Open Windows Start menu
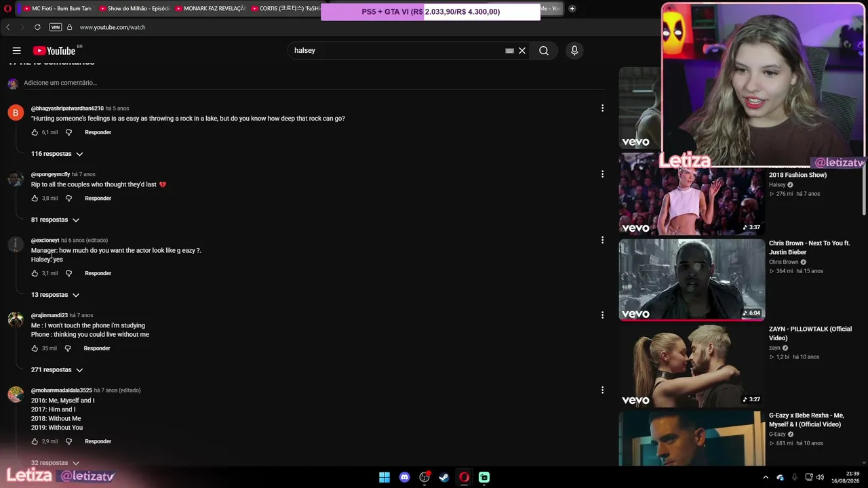Viewport: 868px width, 488px height. point(384,477)
